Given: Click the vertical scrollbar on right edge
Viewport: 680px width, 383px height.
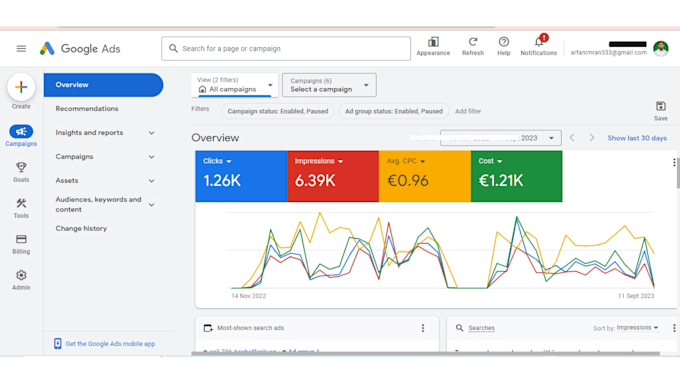Looking at the screenshot, I should click(x=678, y=173).
